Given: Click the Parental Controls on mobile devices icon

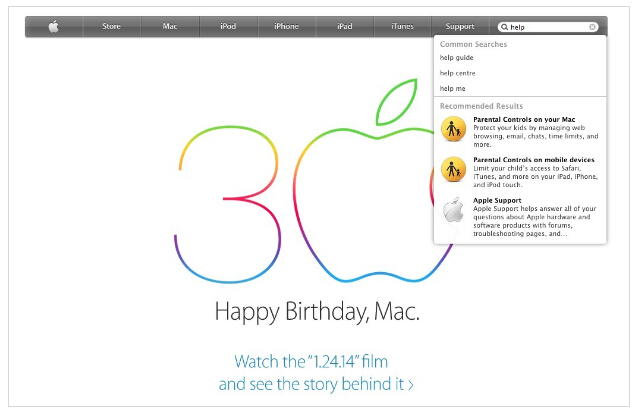Looking at the screenshot, I should 453,169.
